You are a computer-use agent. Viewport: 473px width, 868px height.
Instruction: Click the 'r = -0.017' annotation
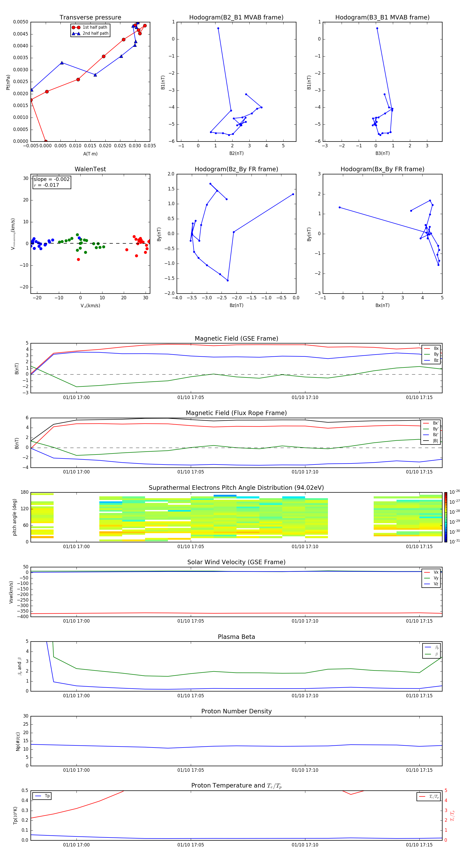click(47, 185)
